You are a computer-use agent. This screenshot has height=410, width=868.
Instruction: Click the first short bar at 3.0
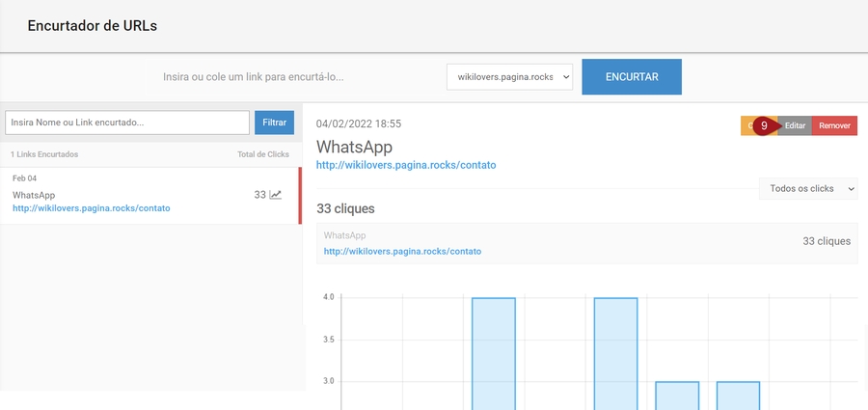[x=676, y=396]
